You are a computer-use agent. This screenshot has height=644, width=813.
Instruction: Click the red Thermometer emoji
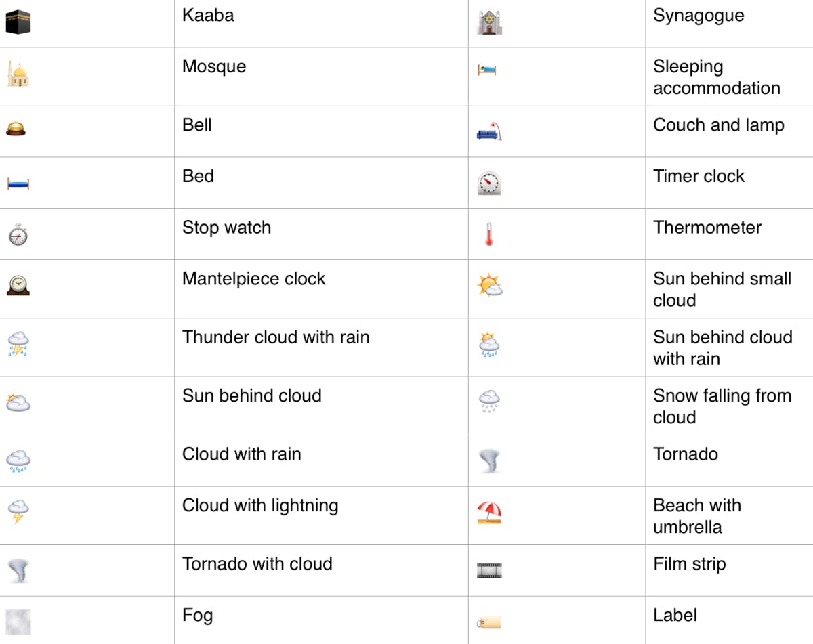pyautogui.click(x=489, y=234)
